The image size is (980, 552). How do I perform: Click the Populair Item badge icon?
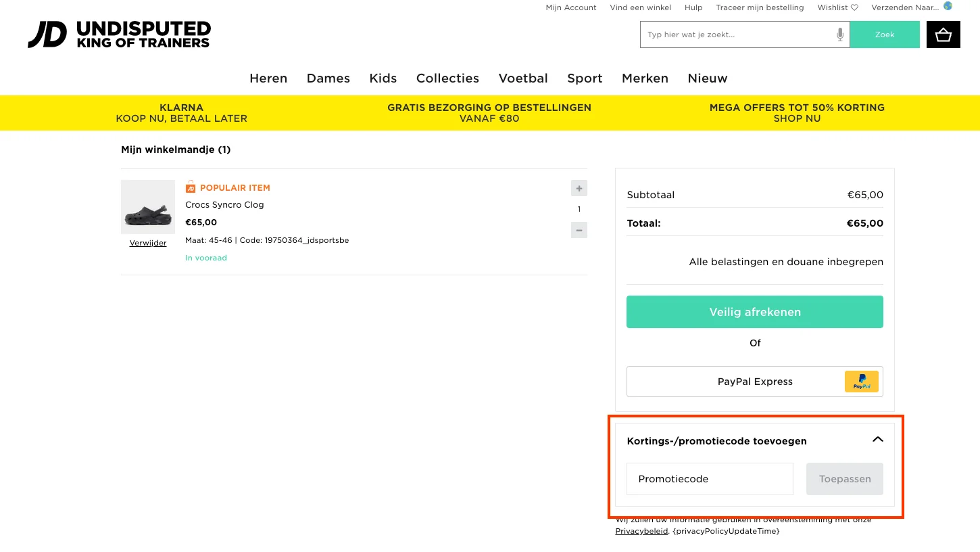tap(191, 187)
